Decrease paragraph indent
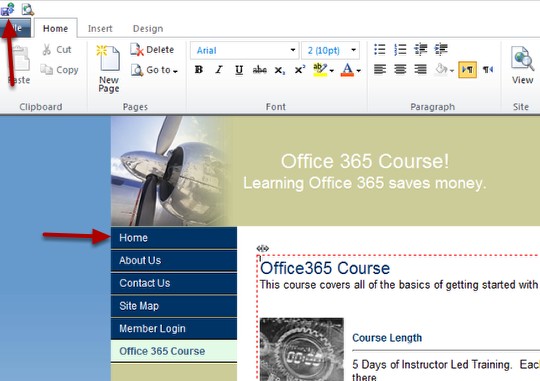 pyautogui.click(x=420, y=50)
